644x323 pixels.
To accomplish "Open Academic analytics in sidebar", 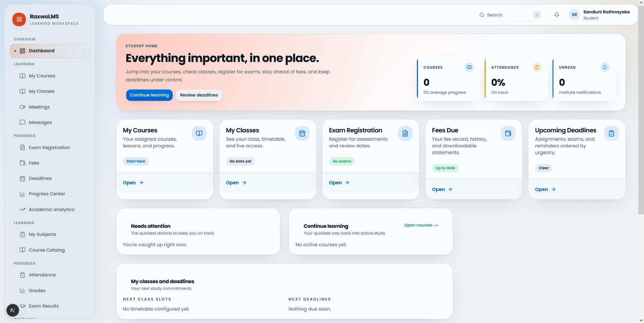I will (x=50, y=210).
